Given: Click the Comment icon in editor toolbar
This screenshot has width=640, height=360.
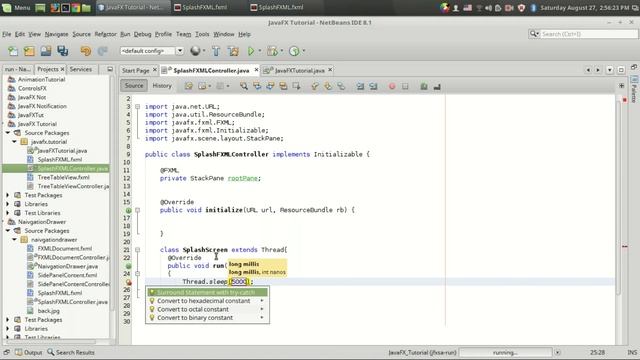Looking at the screenshot, I should tap(424, 86).
